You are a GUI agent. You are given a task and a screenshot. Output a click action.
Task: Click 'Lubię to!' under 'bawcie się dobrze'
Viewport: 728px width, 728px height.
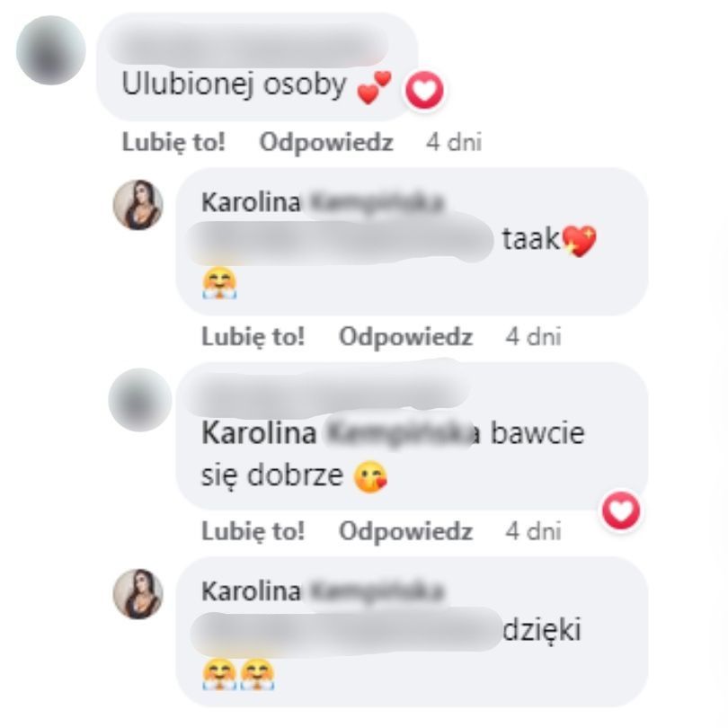(253, 531)
